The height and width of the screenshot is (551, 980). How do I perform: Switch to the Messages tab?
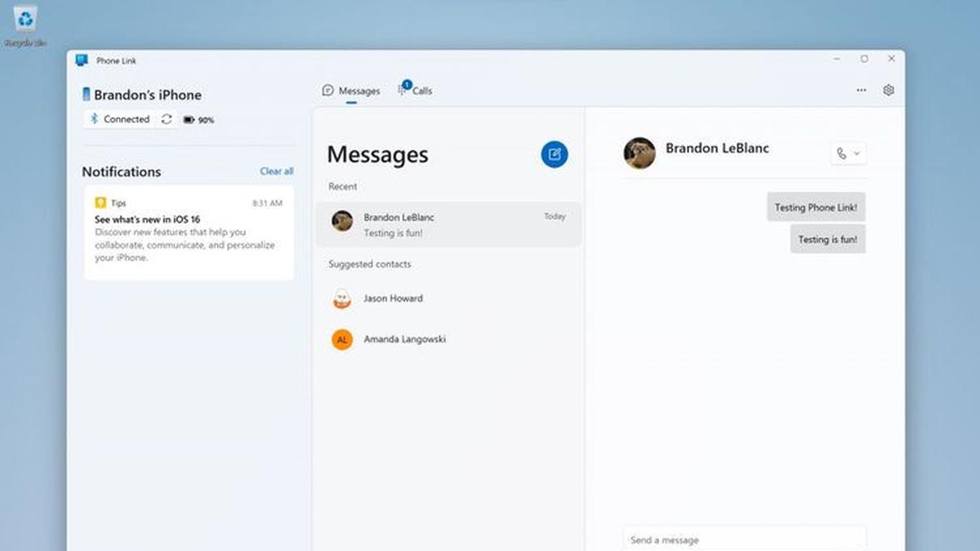tap(351, 91)
